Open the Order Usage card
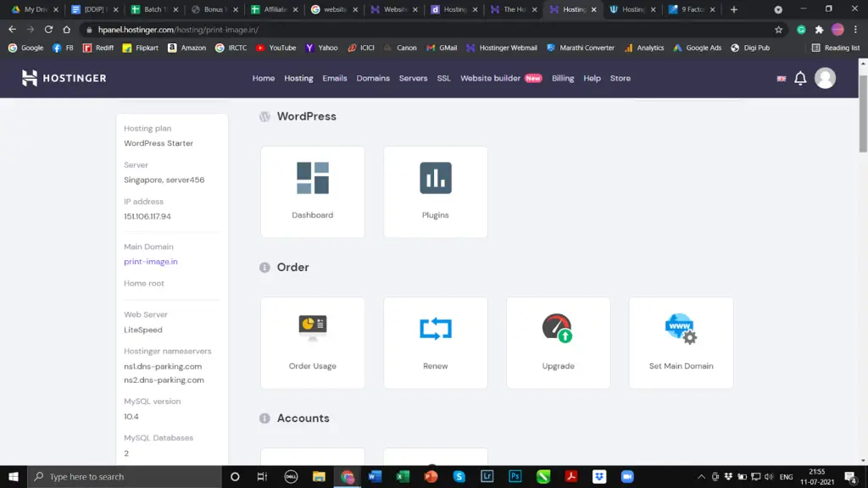This screenshot has width=868, height=488. click(x=312, y=342)
